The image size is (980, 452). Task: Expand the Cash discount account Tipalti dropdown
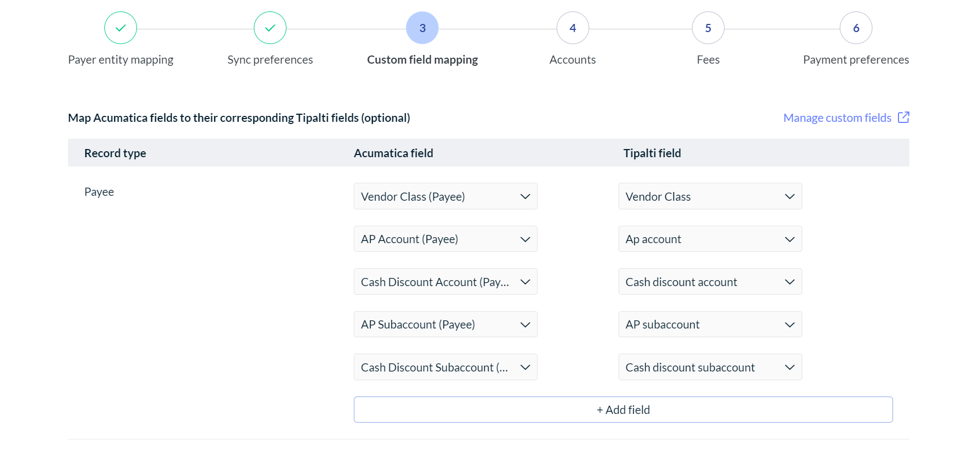[710, 282]
